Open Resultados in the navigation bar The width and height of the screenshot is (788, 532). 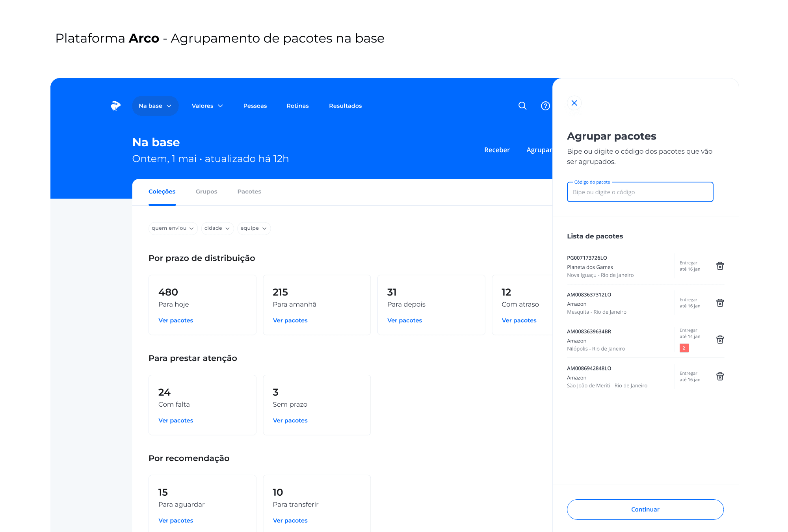click(345, 106)
